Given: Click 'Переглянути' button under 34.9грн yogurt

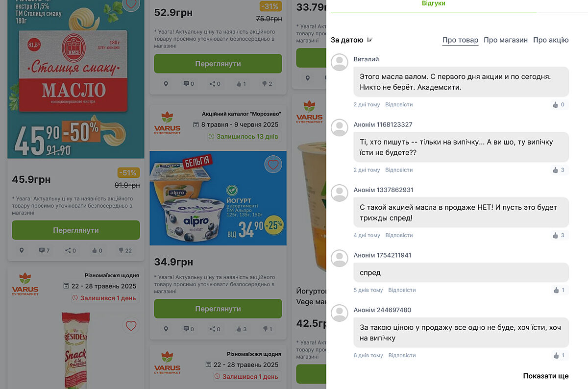Looking at the screenshot, I should [218, 309].
